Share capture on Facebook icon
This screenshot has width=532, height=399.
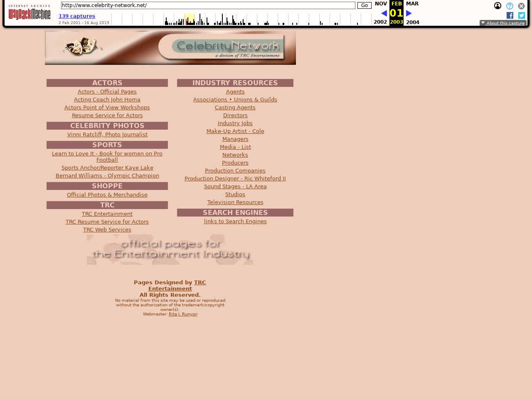tap(510, 15)
